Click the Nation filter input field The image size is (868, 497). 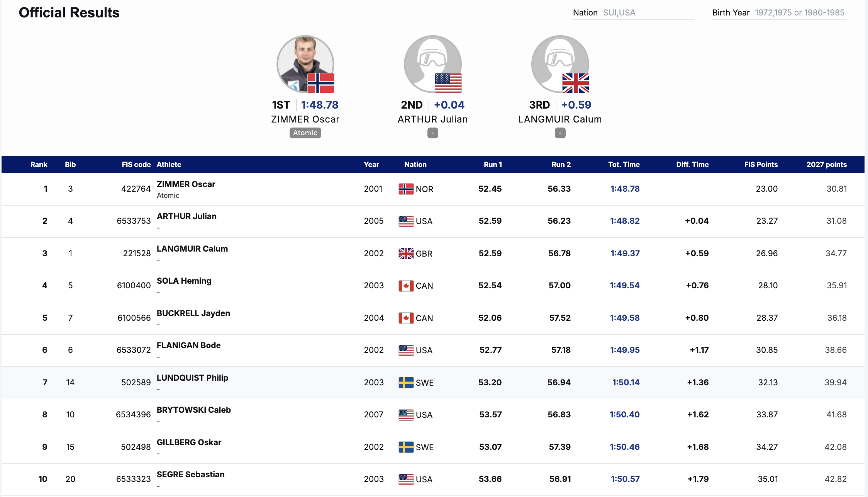(648, 13)
